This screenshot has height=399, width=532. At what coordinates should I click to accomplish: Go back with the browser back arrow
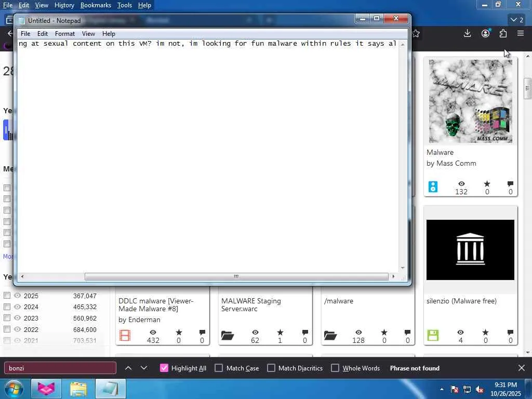point(10,33)
